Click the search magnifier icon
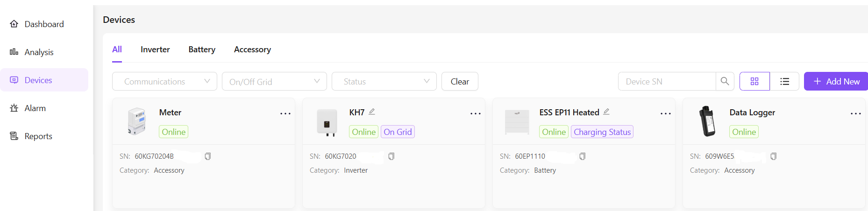 pos(725,81)
